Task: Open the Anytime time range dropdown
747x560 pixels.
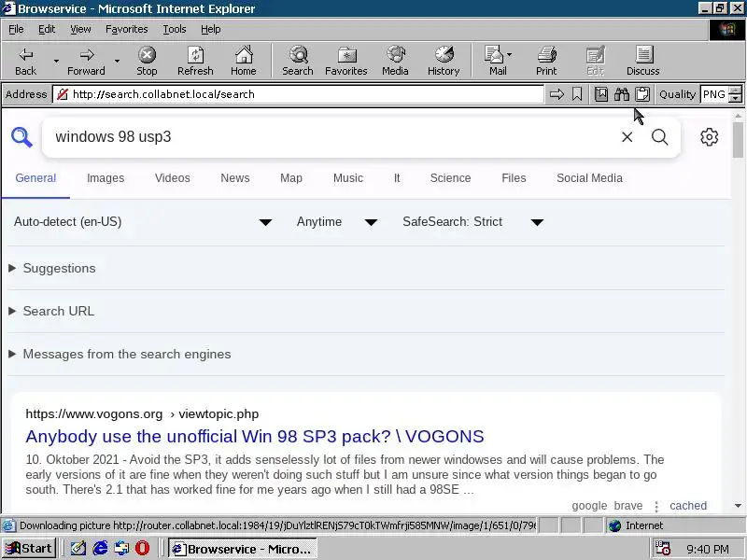Action: click(x=337, y=222)
